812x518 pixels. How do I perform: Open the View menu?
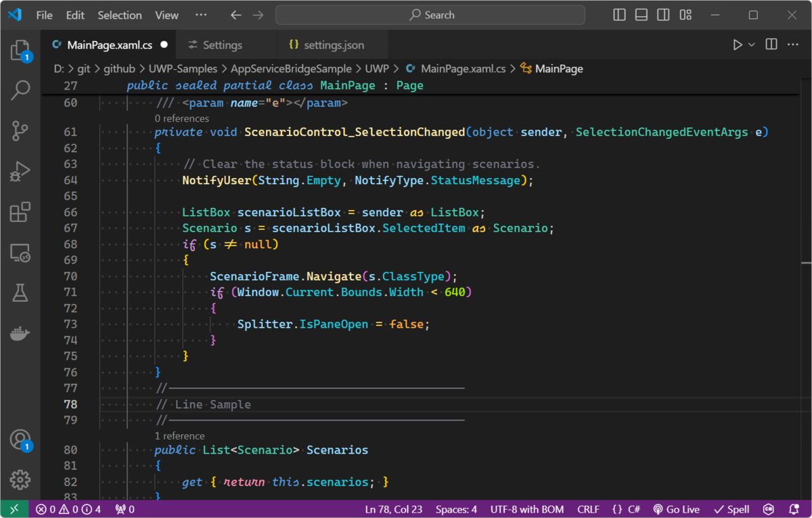click(166, 15)
